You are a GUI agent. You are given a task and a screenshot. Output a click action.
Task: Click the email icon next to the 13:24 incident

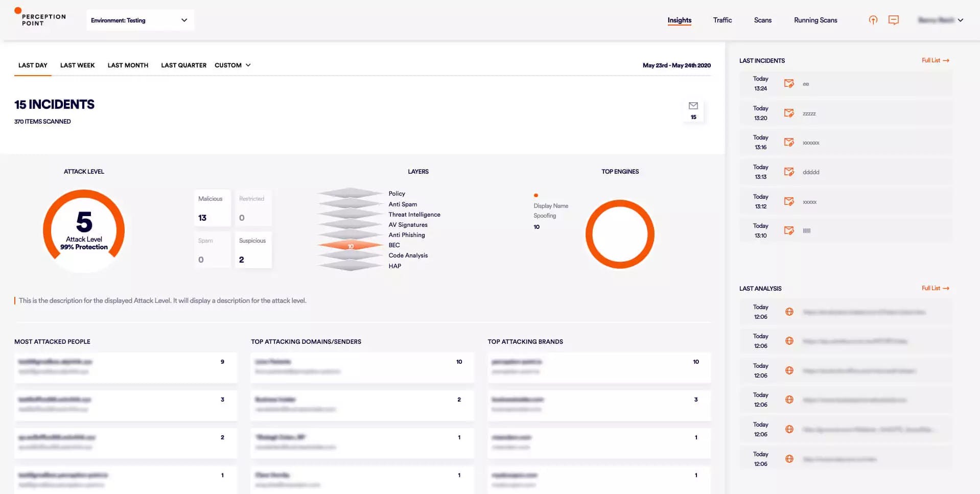click(x=789, y=83)
